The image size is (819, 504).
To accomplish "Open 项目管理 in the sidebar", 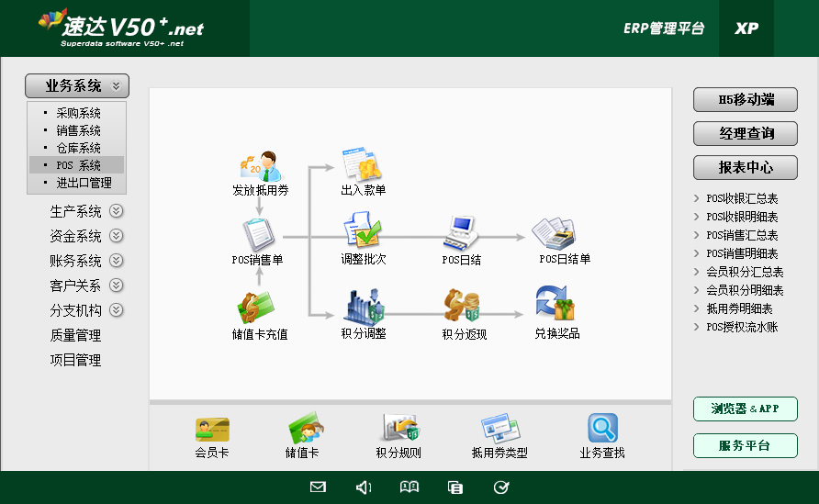I will (75, 360).
